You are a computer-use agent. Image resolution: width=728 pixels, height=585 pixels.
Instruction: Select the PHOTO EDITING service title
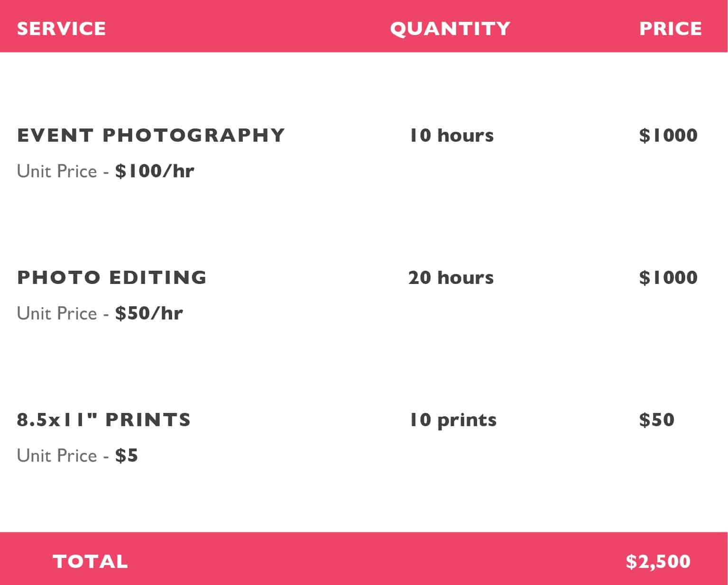[x=112, y=277]
